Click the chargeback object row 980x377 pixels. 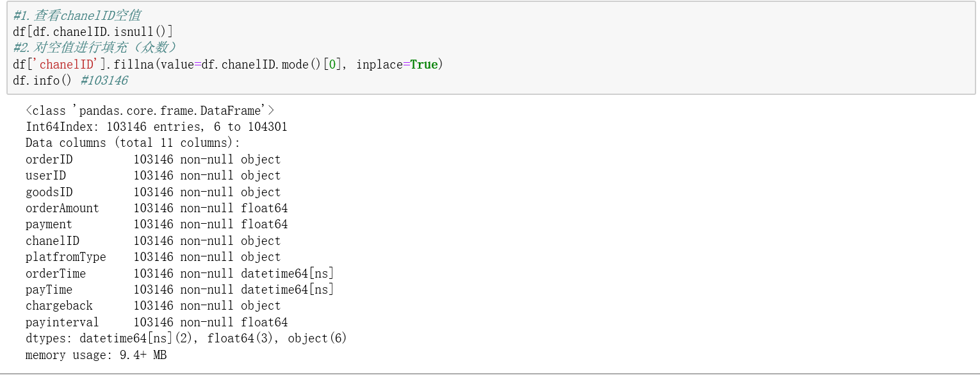[153, 306]
